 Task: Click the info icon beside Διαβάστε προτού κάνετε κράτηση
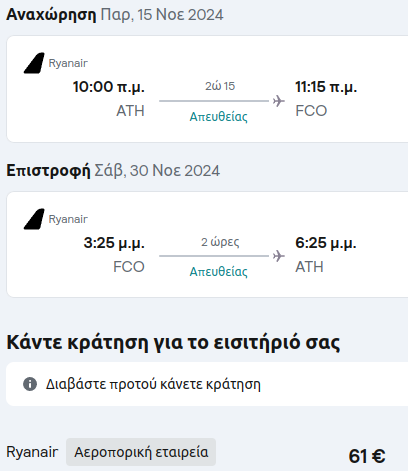[x=30, y=384]
